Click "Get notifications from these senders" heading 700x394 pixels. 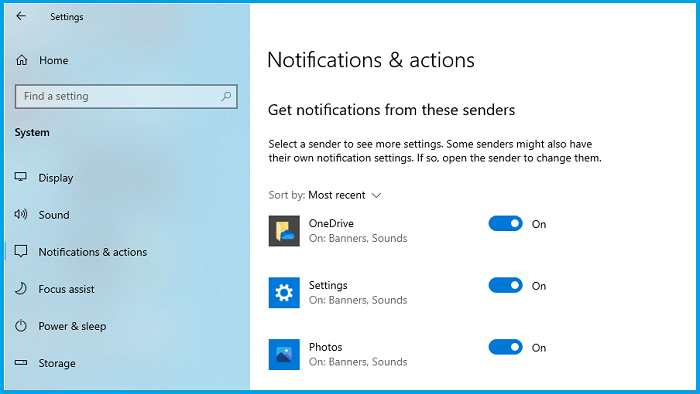coord(392,110)
